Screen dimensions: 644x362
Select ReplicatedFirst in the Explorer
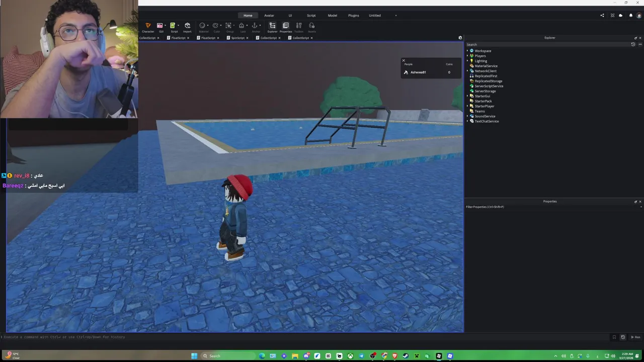pos(486,76)
